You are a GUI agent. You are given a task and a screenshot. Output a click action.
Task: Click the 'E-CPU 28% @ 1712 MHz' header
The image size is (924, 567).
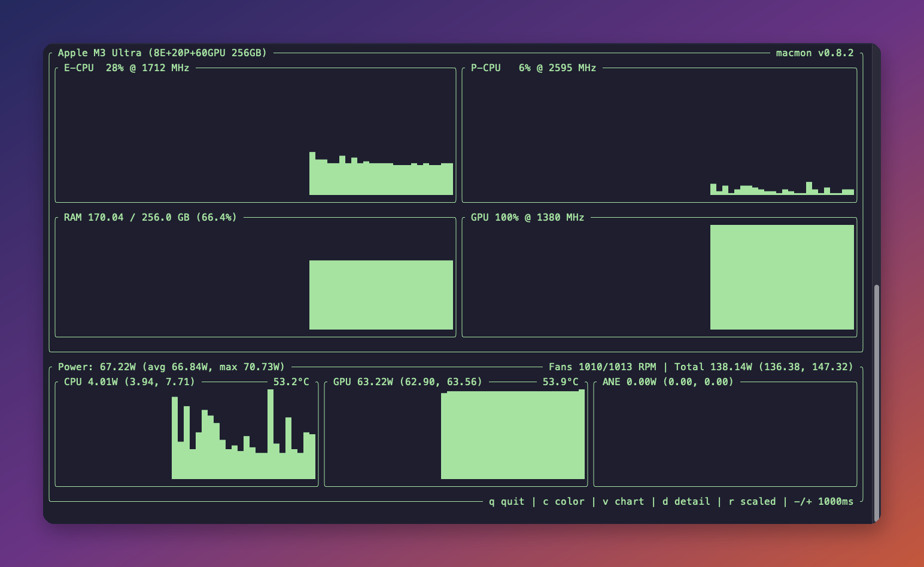tap(126, 68)
